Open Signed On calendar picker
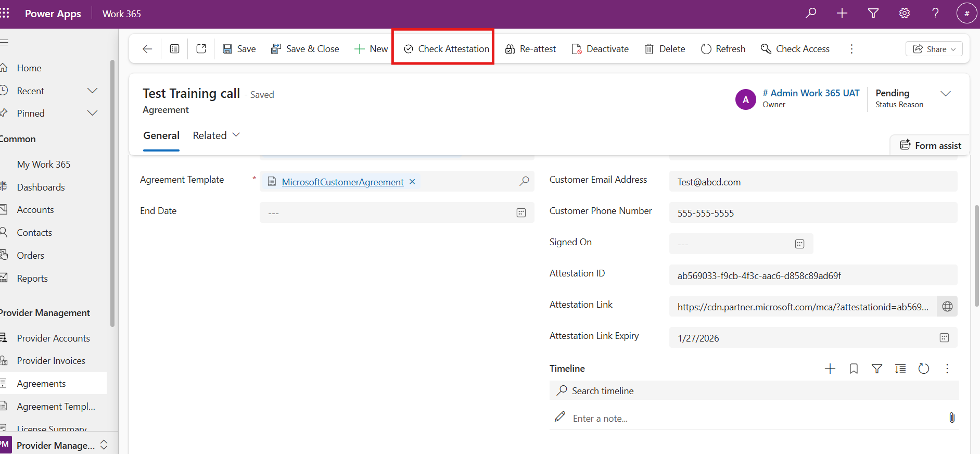 tap(800, 244)
